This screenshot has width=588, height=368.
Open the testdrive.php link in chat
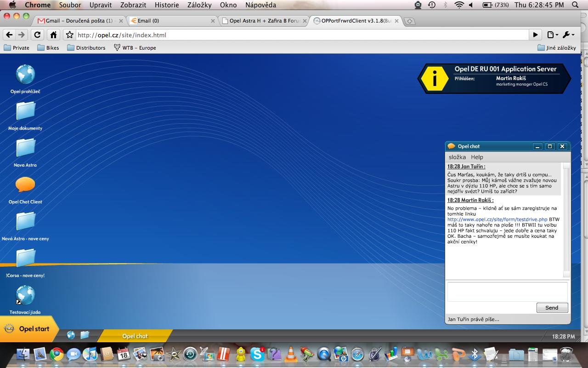pyautogui.click(x=498, y=219)
